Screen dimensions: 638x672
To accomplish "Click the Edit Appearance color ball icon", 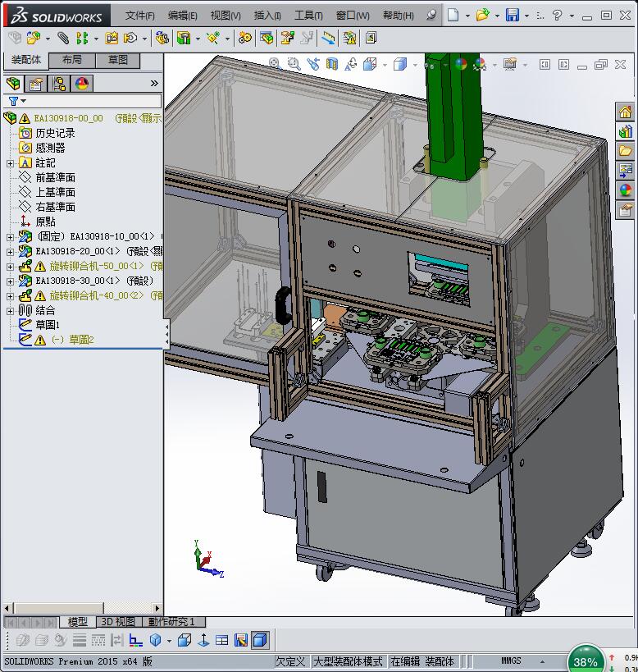I will click(461, 64).
